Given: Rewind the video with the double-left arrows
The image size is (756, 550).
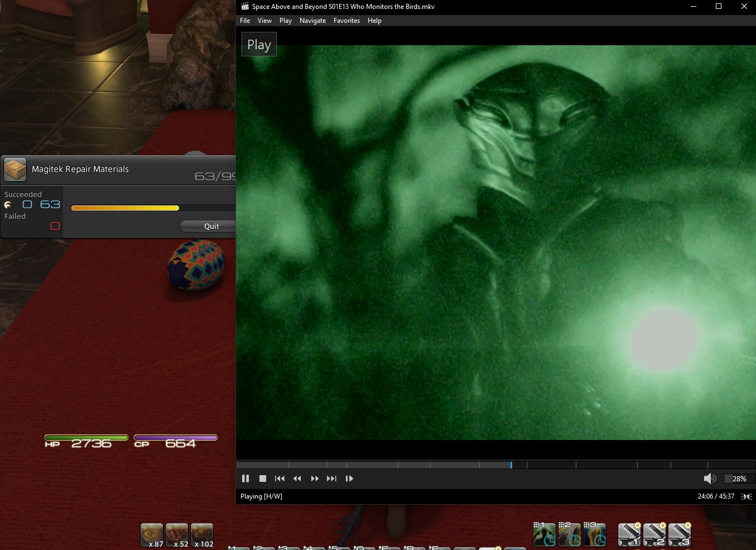Looking at the screenshot, I should point(297,479).
